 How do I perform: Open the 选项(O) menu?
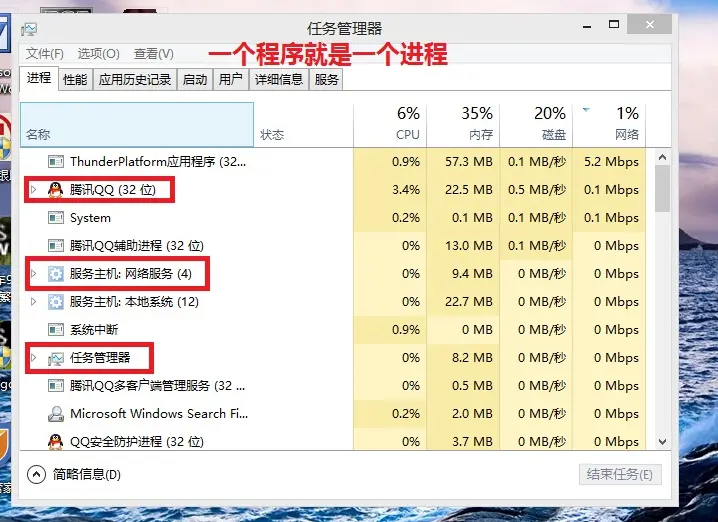(98, 54)
